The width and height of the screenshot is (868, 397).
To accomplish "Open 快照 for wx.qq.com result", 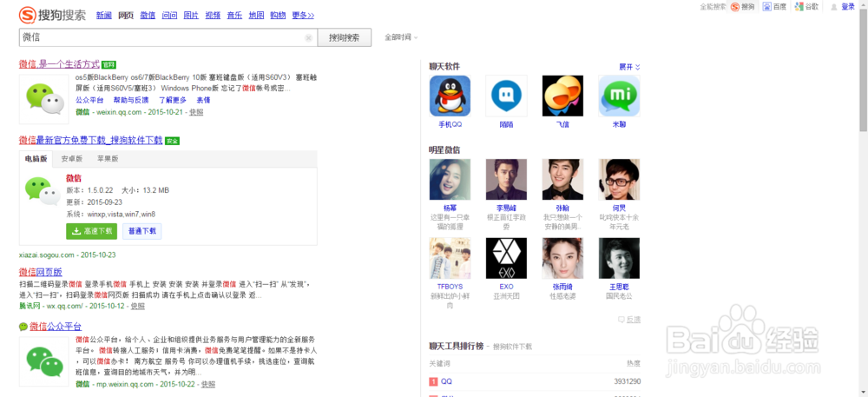I will pyautogui.click(x=138, y=306).
